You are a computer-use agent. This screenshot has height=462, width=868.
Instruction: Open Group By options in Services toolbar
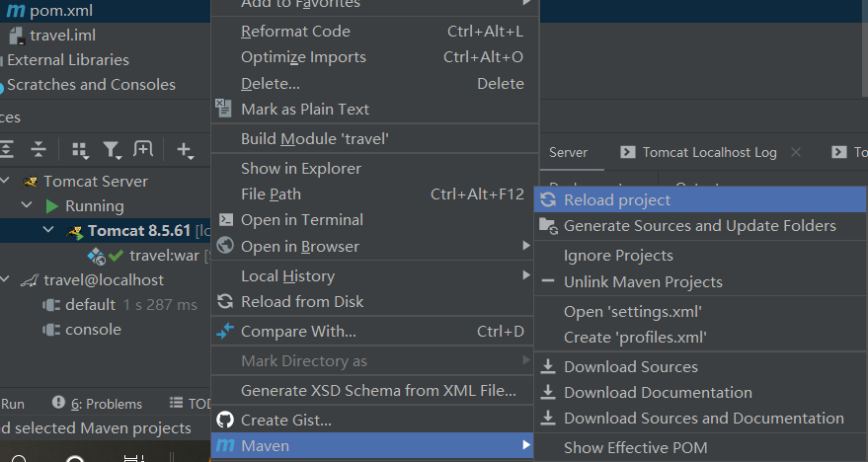tap(80, 150)
